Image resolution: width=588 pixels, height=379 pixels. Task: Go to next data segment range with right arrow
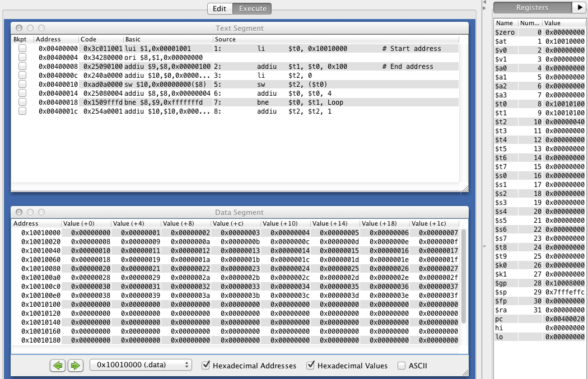point(76,365)
